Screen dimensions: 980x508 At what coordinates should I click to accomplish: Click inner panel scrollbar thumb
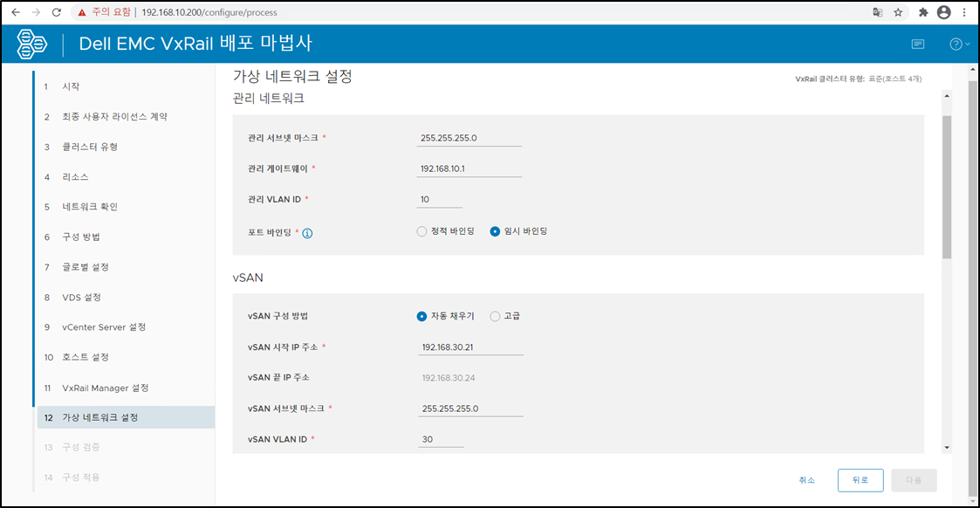point(947,186)
